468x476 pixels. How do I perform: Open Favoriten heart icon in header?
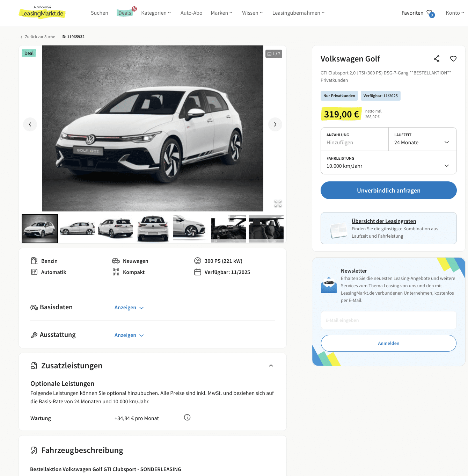[x=430, y=13]
